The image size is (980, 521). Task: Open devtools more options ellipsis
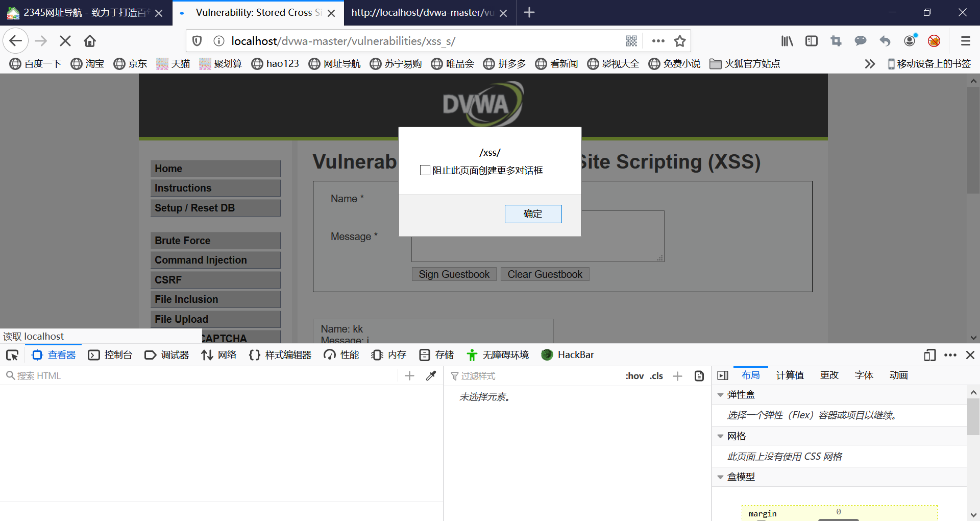tap(950, 355)
